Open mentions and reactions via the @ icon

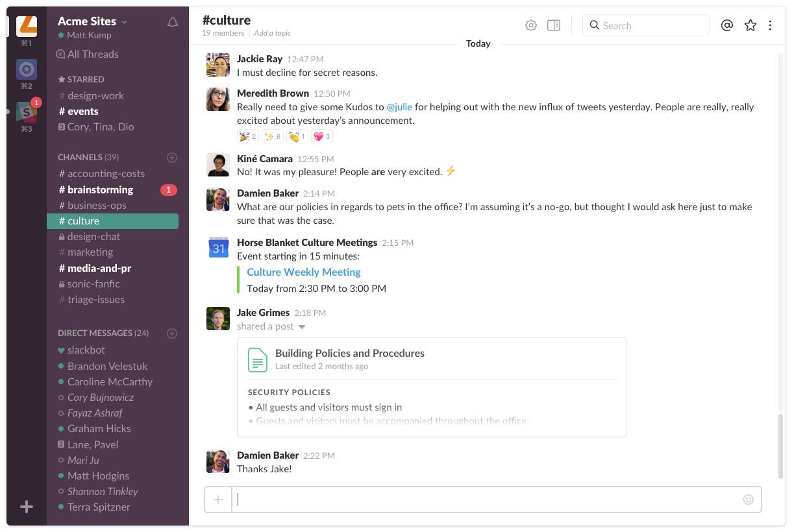(x=728, y=25)
